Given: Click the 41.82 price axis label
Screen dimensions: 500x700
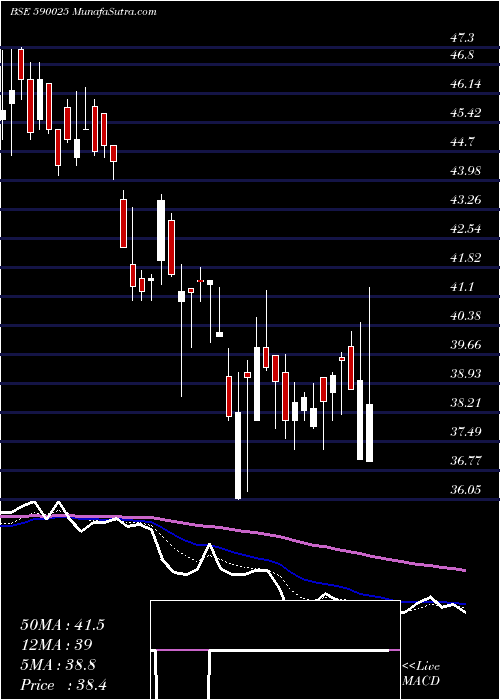Looking at the screenshot, I should 466,258.
